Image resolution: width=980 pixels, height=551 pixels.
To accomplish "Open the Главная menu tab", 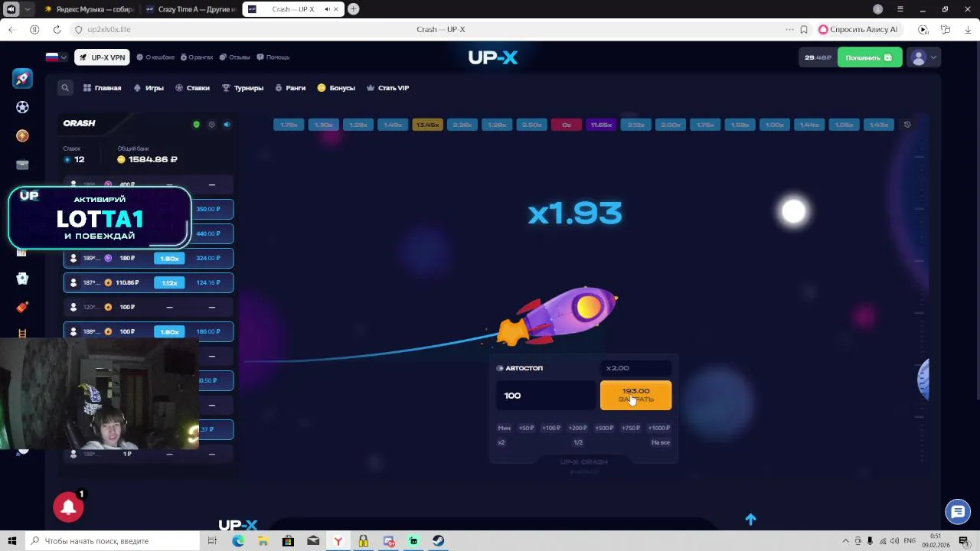I will click(x=103, y=88).
